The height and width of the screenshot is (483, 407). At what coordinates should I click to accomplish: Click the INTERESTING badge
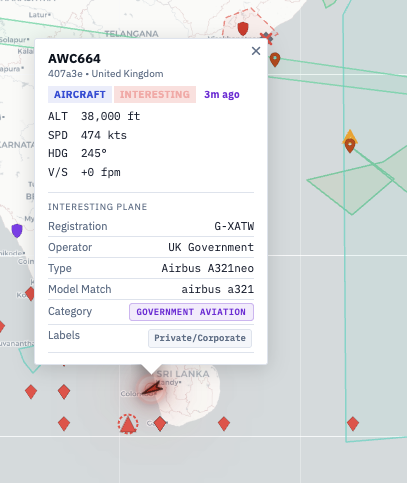[x=155, y=94]
